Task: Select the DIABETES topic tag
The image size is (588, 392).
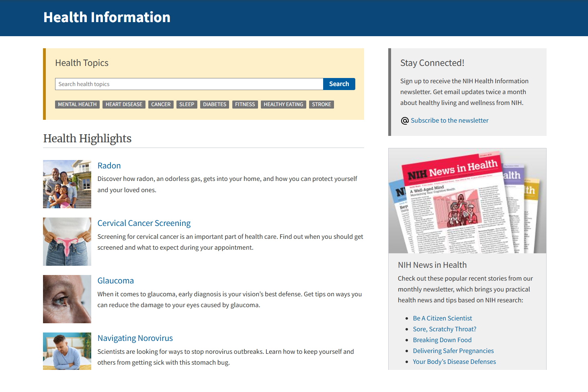Action: click(214, 104)
